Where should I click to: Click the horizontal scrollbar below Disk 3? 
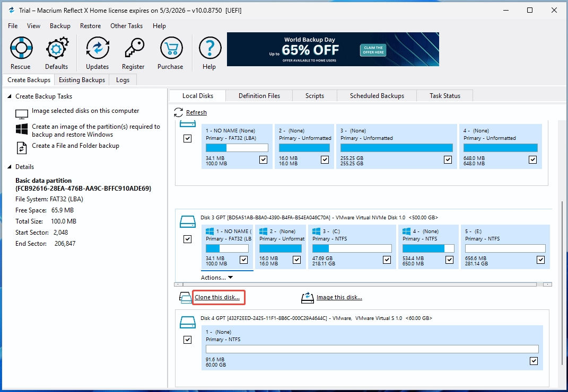click(360, 284)
